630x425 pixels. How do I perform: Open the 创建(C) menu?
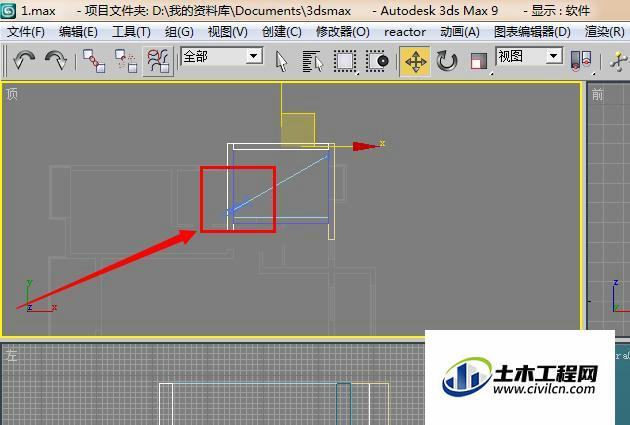[282, 32]
